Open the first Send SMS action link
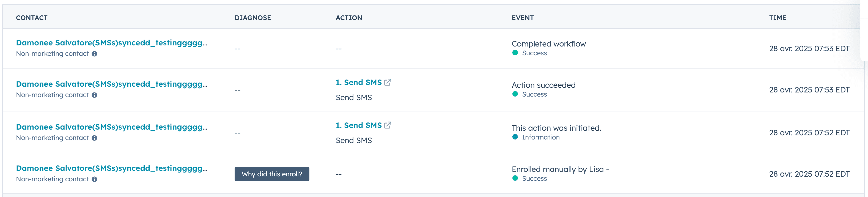The height and width of the screenshot is (197, 868). point(358,82)
